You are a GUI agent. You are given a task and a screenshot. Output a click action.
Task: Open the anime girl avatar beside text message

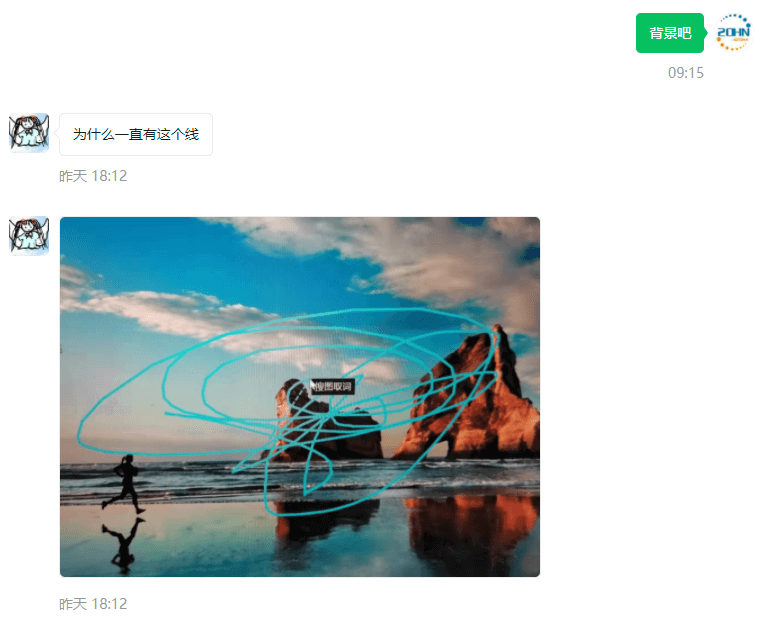point(29,133)
